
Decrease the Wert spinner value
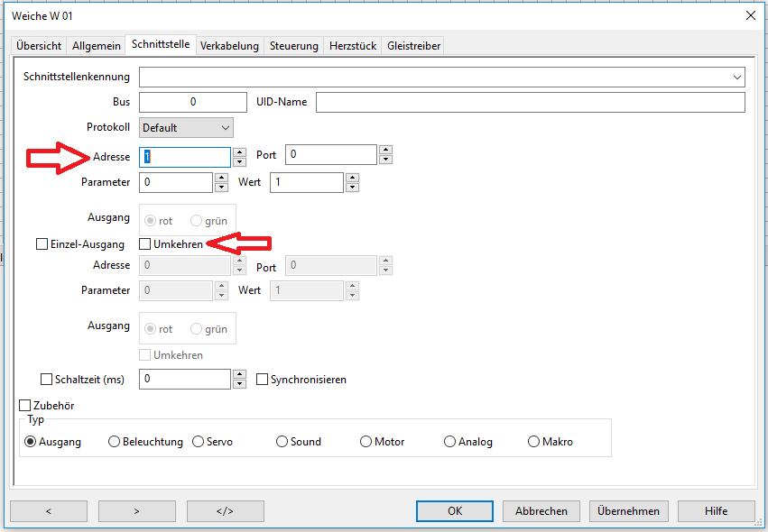click(x=352, y=188)
